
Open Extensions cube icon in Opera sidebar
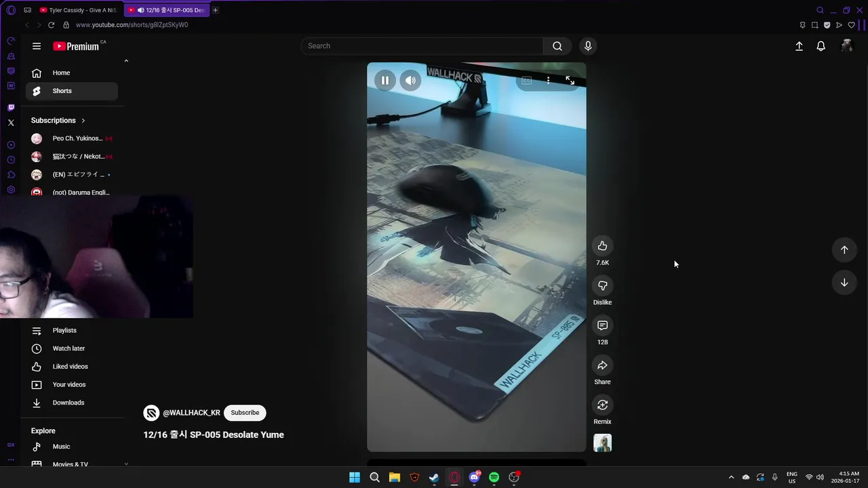11,175
